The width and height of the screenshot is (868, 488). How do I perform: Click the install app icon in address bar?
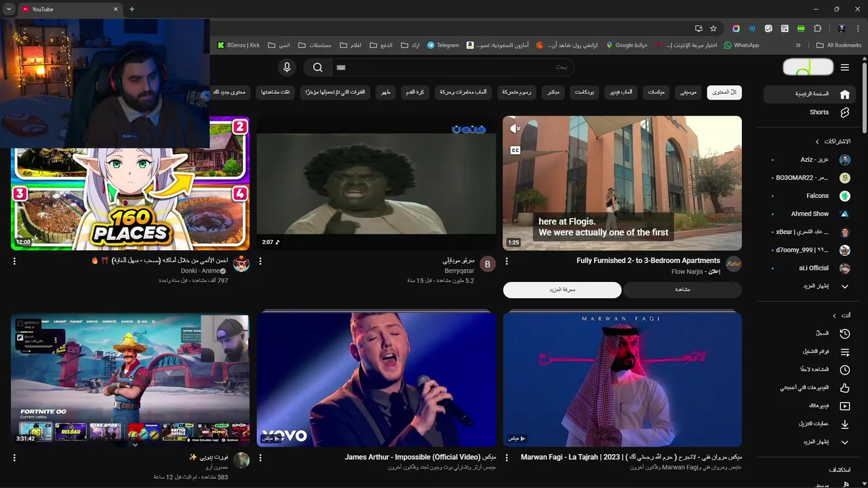698,28
